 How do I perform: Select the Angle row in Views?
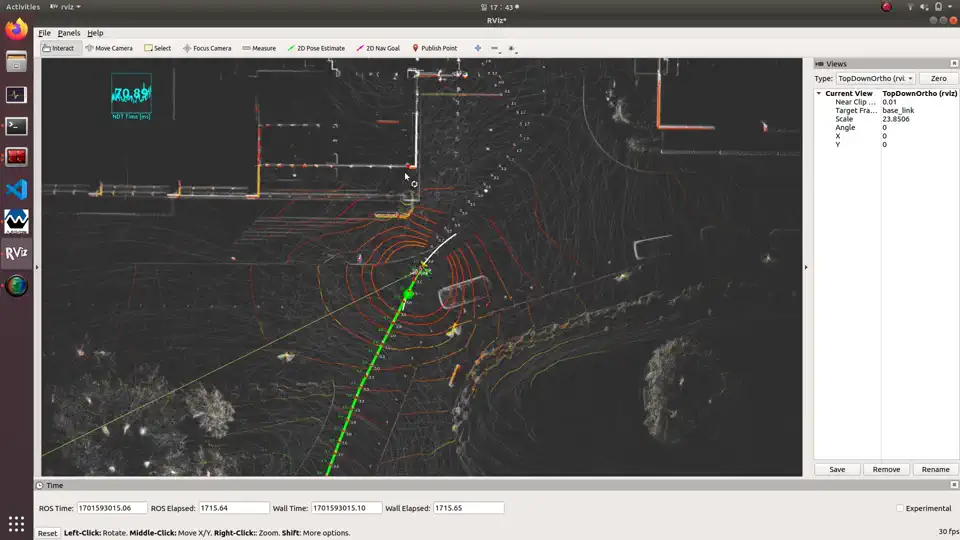coord(886,128)
